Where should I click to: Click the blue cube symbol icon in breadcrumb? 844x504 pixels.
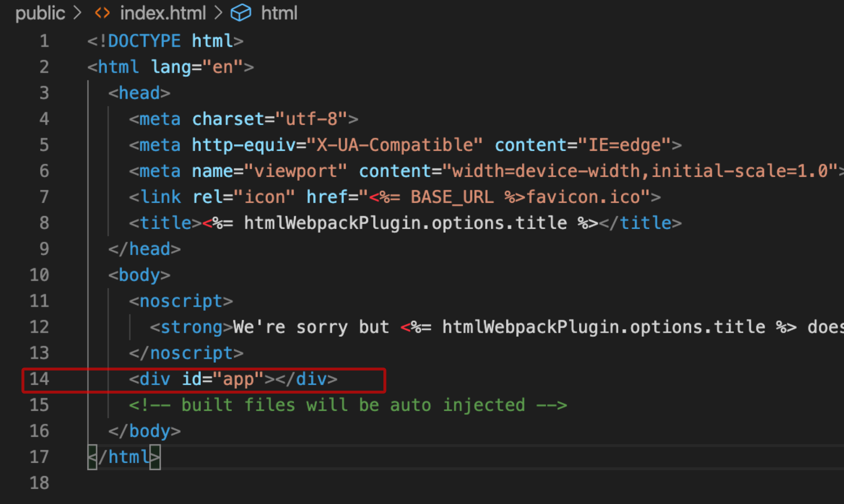241,13
